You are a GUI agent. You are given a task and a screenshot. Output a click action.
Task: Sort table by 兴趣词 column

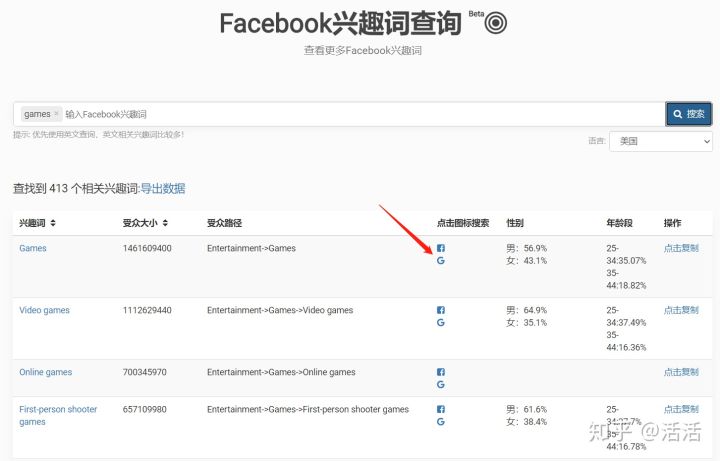click(x=53, y=223)
